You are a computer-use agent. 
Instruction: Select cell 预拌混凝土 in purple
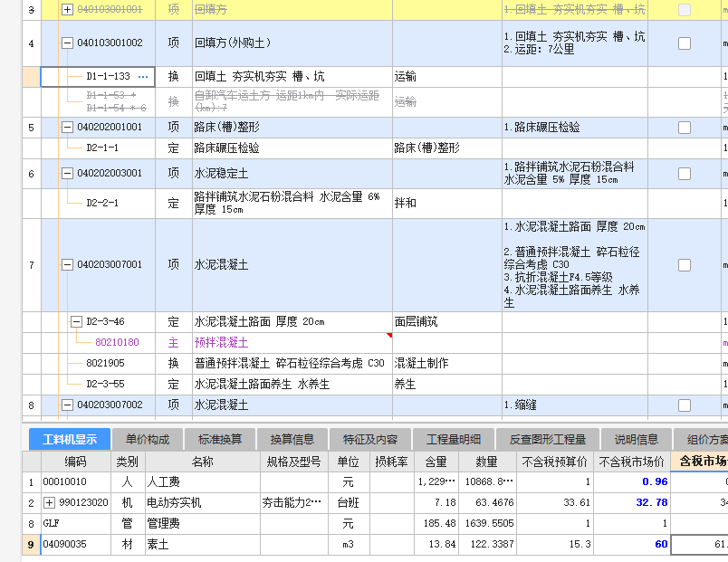(292, 342)
